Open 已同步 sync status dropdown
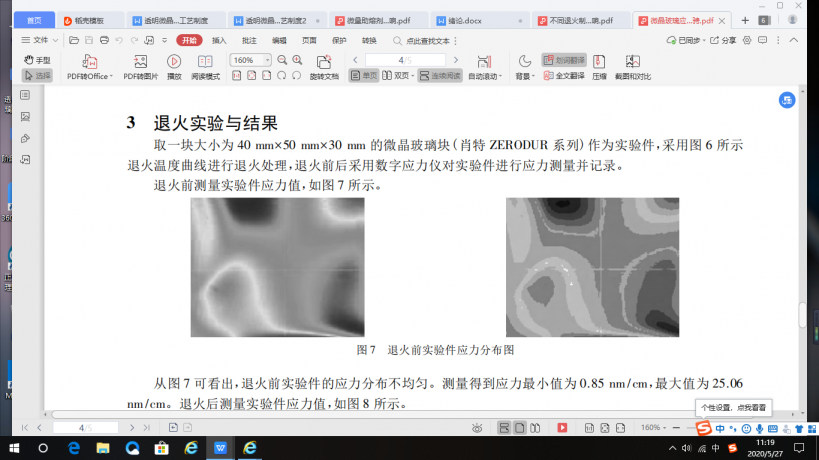The height and width of the screenshot is (460, 819). (x=686, y=40)
